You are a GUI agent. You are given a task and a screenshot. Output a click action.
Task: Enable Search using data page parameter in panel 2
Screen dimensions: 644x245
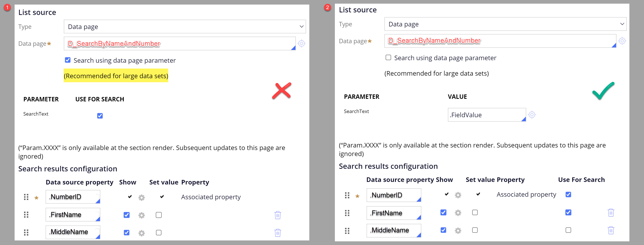click(388, 57)
